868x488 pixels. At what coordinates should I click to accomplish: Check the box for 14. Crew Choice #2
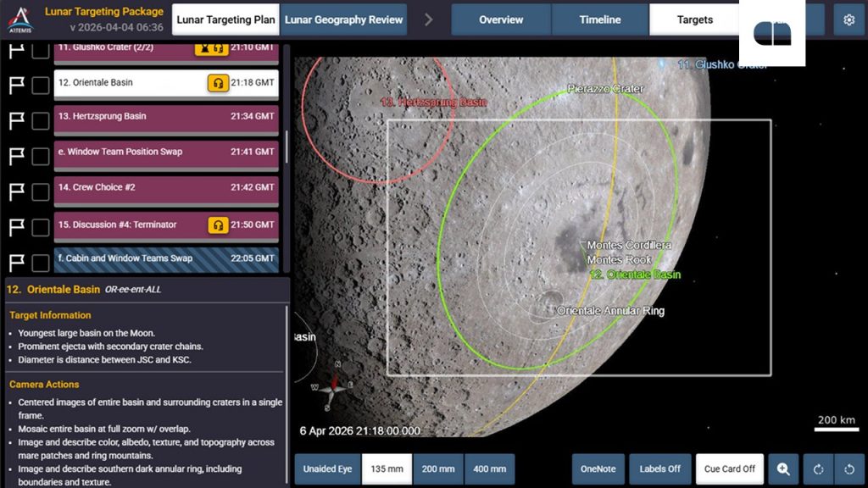tap(41, 191)
